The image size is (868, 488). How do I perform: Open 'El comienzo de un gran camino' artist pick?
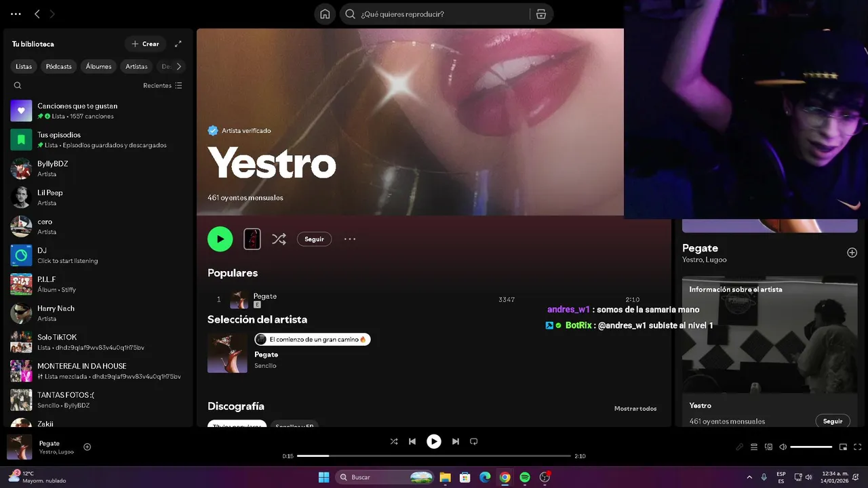click(313, 340)
